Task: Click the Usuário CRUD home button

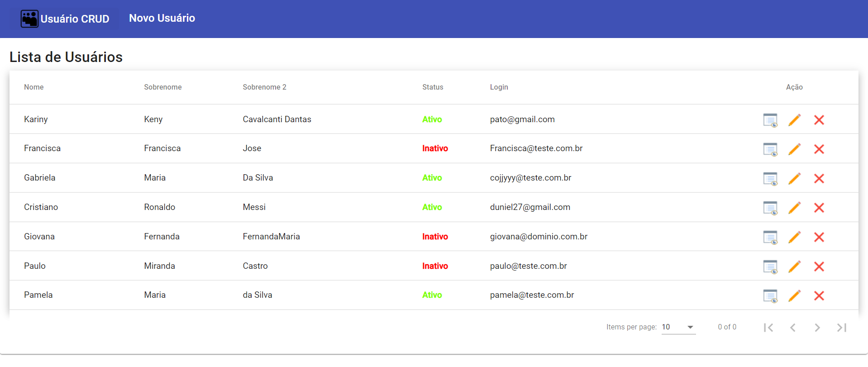Action: pos(65,19)
